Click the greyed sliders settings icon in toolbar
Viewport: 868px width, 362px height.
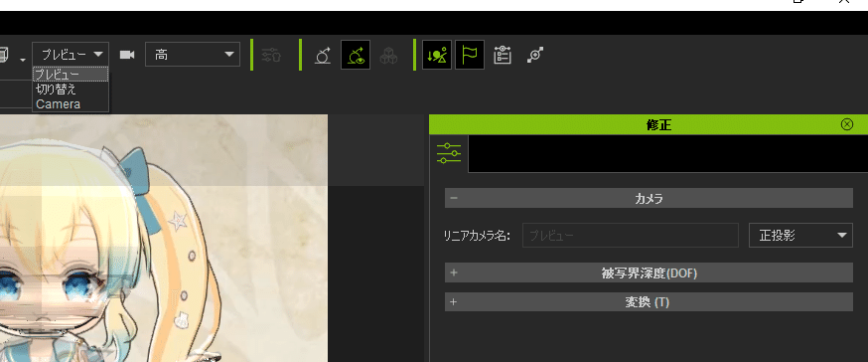pyautogui.click(x=271, y=55)
